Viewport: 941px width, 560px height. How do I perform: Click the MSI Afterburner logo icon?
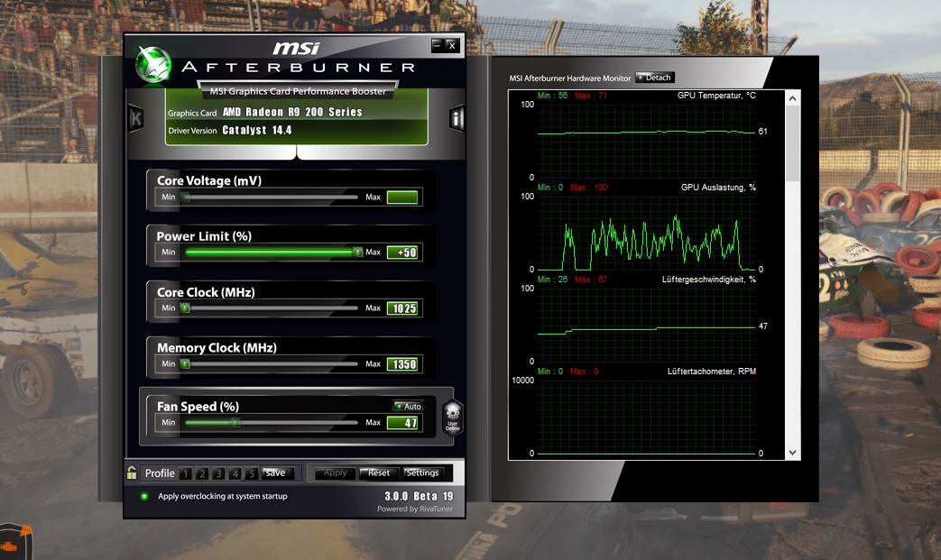click(x=153, y=64)
